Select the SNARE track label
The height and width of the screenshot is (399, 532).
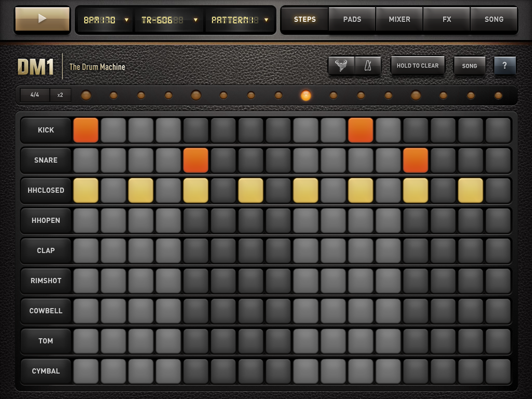(x=46, y=160)
